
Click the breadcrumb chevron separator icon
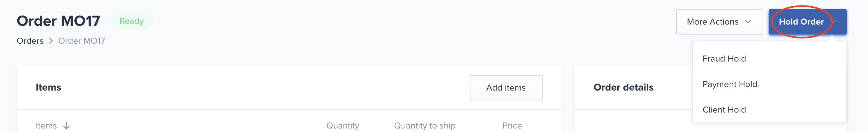51,41
